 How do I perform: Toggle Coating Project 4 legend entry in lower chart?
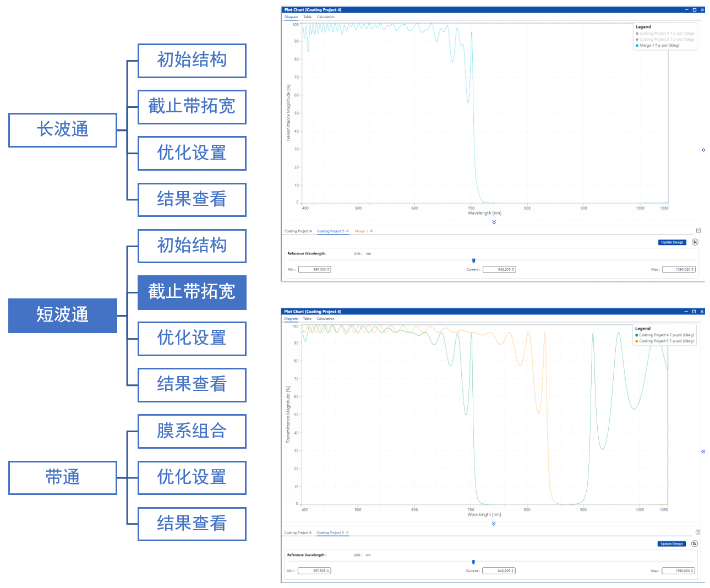[666, 335]
